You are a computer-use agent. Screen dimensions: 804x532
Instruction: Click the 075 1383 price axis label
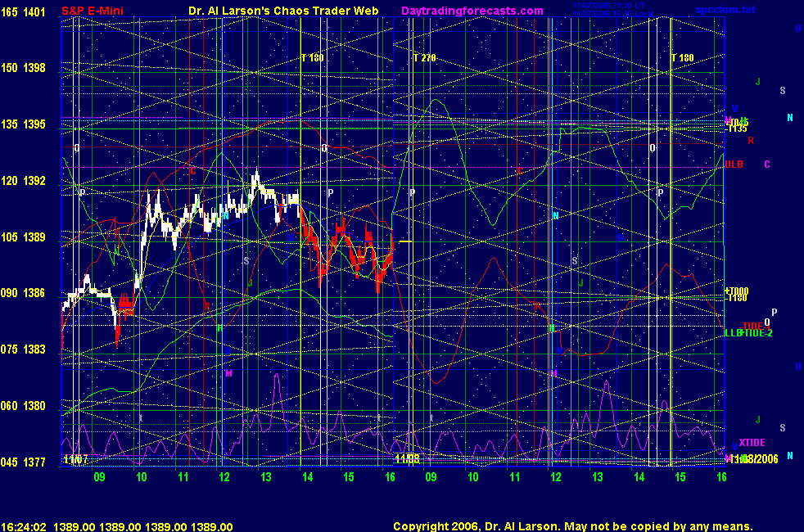(23, 349)
